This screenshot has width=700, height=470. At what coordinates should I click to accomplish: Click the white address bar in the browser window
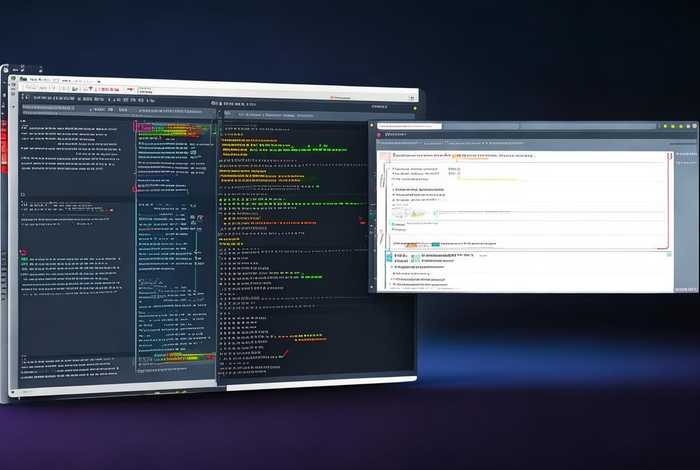pos(410,127)
